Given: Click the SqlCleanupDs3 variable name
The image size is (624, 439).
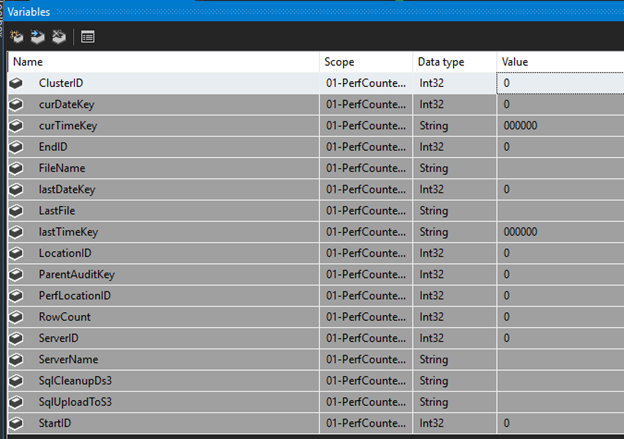Looking at the screenshot, I should pyautogui.click(x=75, y=381).
